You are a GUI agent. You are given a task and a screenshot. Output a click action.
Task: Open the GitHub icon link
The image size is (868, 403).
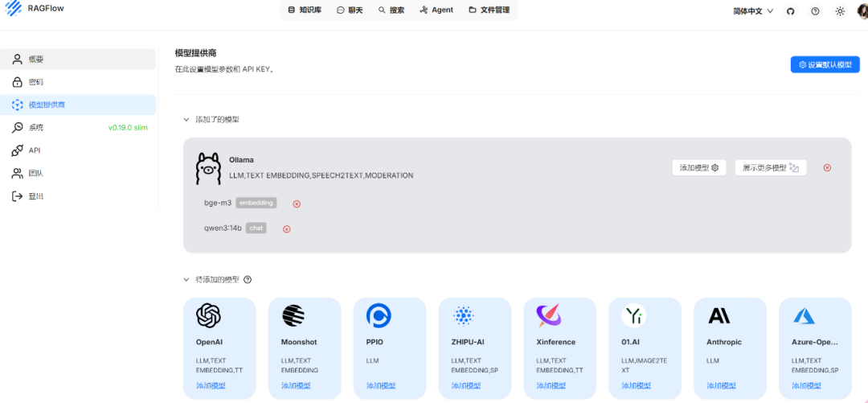tap(791, 11)
